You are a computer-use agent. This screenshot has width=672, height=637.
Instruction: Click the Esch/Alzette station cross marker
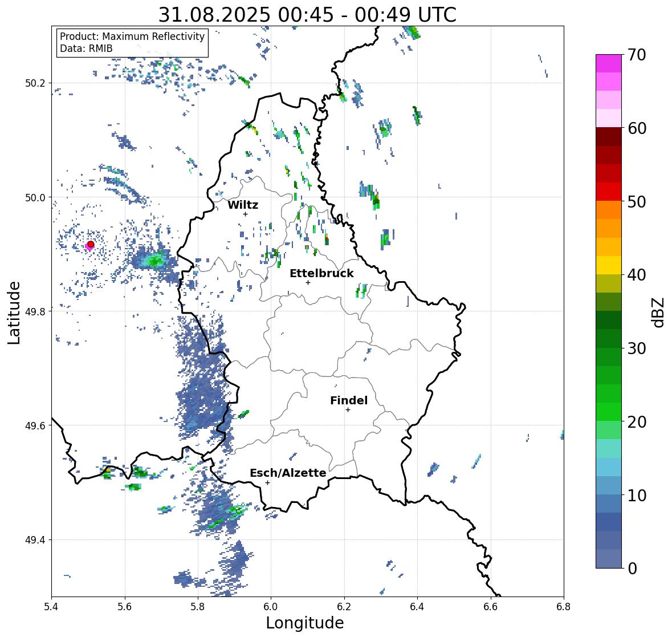[267, 482]
